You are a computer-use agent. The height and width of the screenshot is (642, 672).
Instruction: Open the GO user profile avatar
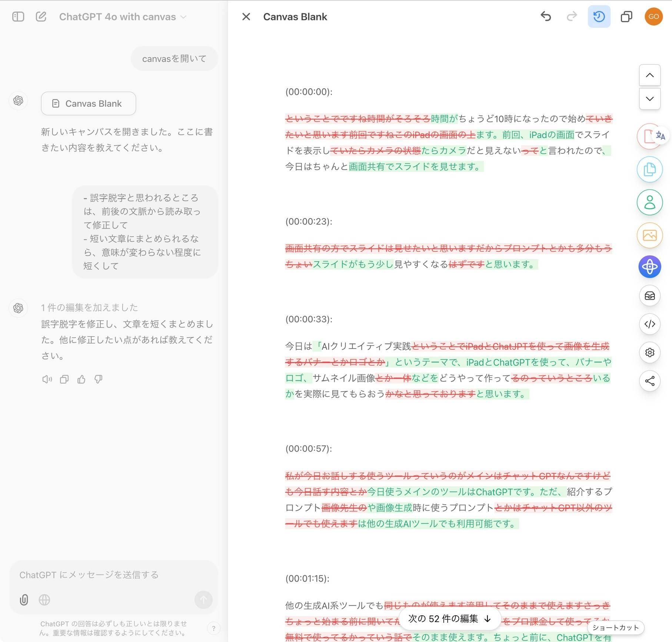pyautogui.click(x=653, y=17)
